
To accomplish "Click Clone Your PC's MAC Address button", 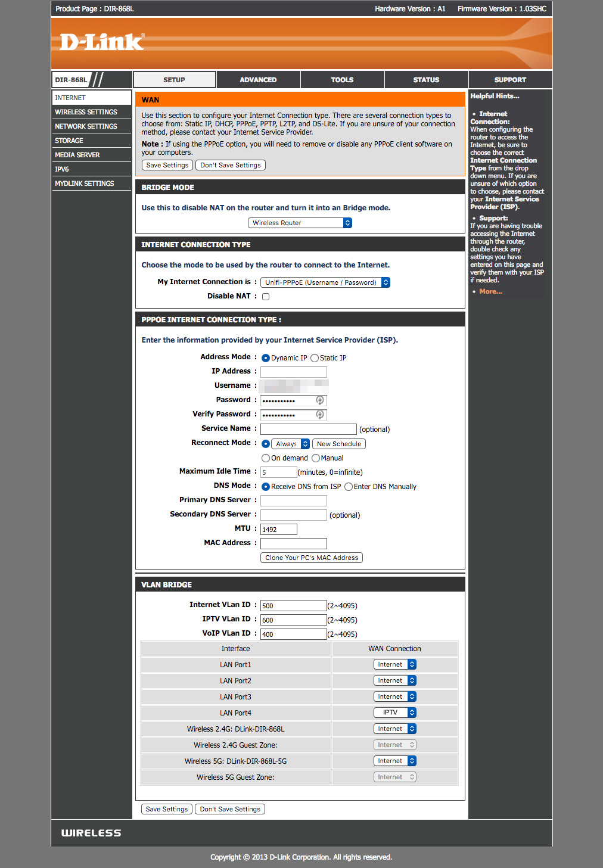I will pyautogui.click(x=312, y=558).
